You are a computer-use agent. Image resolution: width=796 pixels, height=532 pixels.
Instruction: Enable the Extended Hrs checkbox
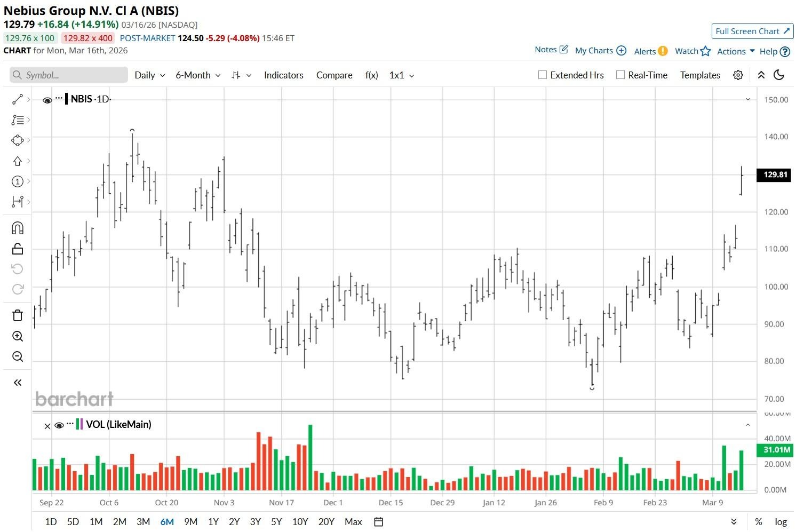click(x=543, y=75)
